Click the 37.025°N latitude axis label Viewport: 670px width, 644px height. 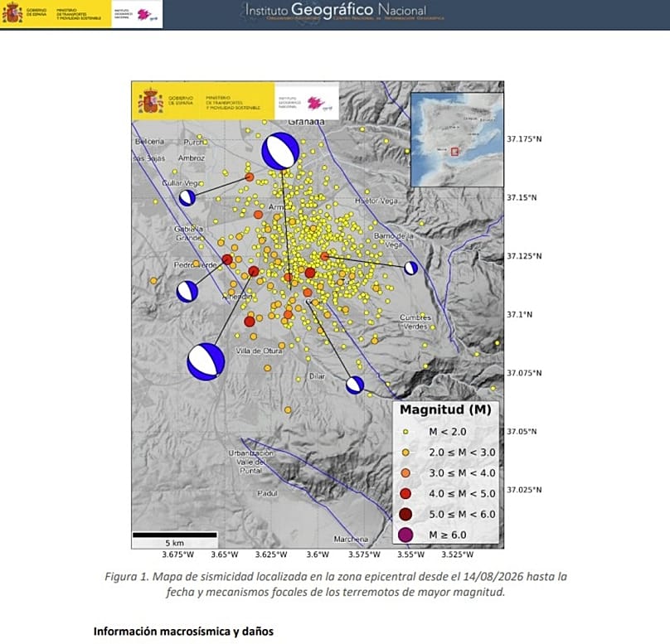(x=524, y=490)
